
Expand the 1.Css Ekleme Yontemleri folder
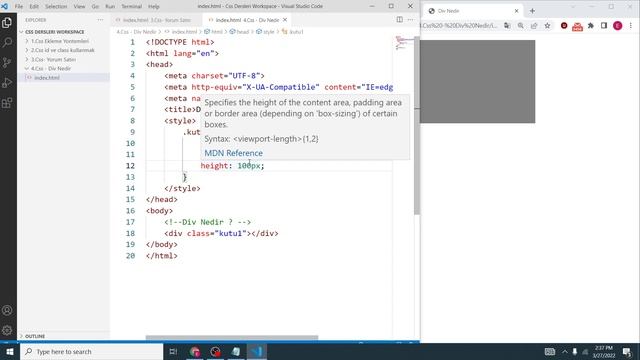60,41
